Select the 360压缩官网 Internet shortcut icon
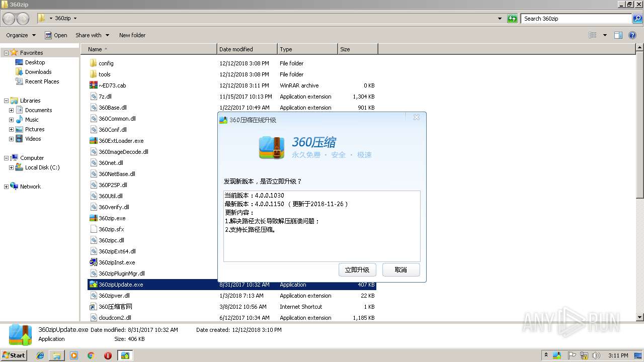Image resolution: width=644 pixels, height=362 pixels. point(93,307)
